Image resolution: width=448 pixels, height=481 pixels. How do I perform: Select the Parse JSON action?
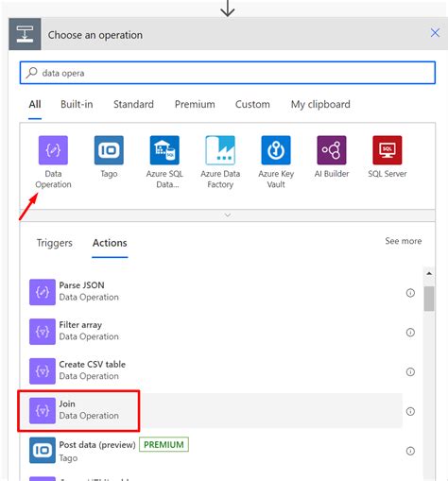(x=215, y=292)
